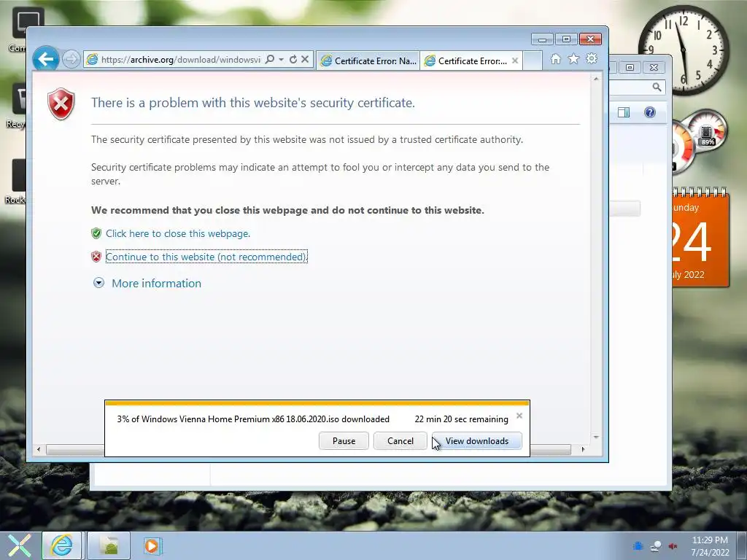Dismiss the download notification bar
Viewport: 747px width, 560px height.
(x=519, y=416)
